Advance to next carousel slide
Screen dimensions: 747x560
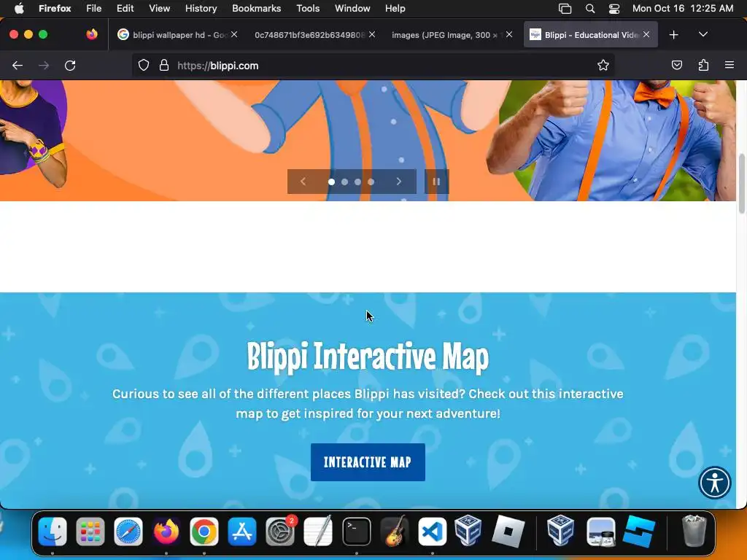pyautogui.click(x=399, y=182)
